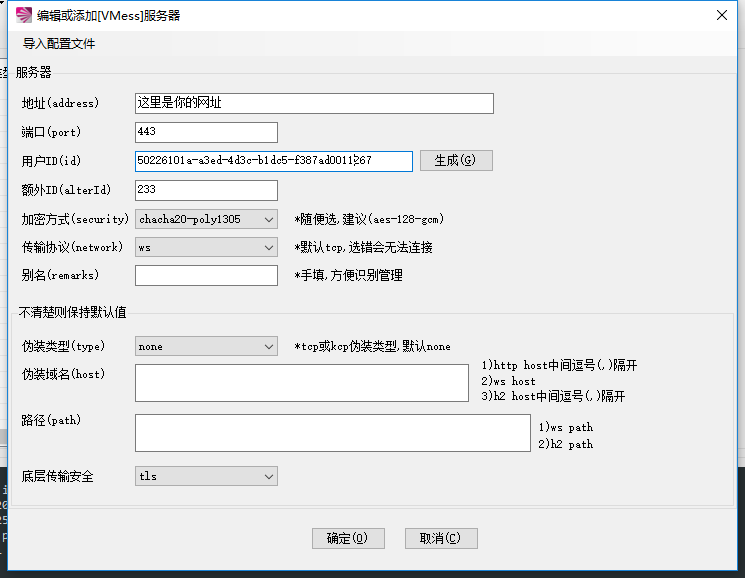Open the 加密方式(security) dropdown
745x578 pixels.
click(206, 219)
